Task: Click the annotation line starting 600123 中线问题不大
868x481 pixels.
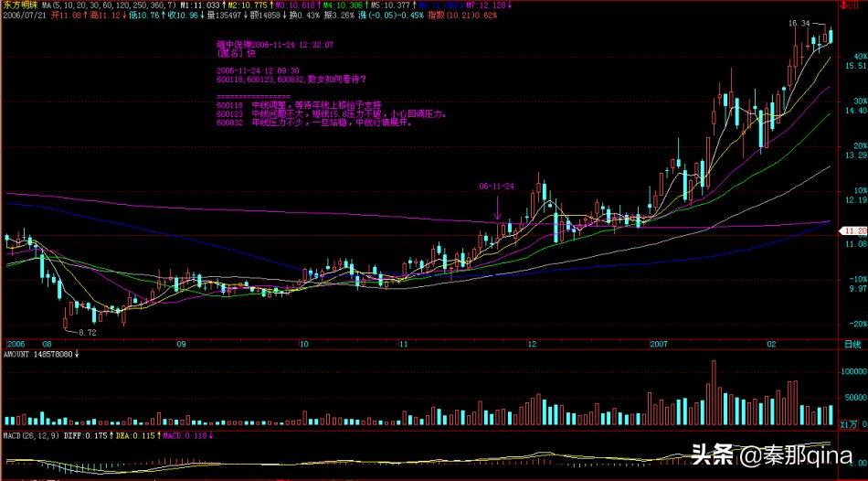Action: point(332,114)
